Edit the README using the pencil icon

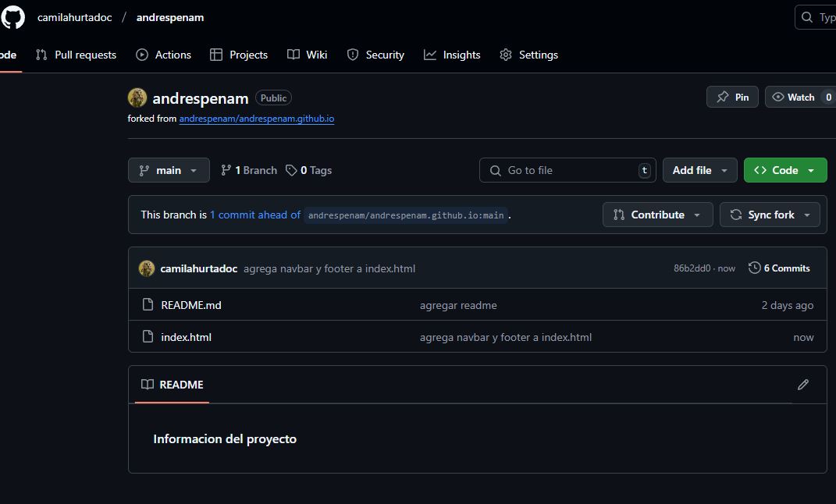[803, 385]
